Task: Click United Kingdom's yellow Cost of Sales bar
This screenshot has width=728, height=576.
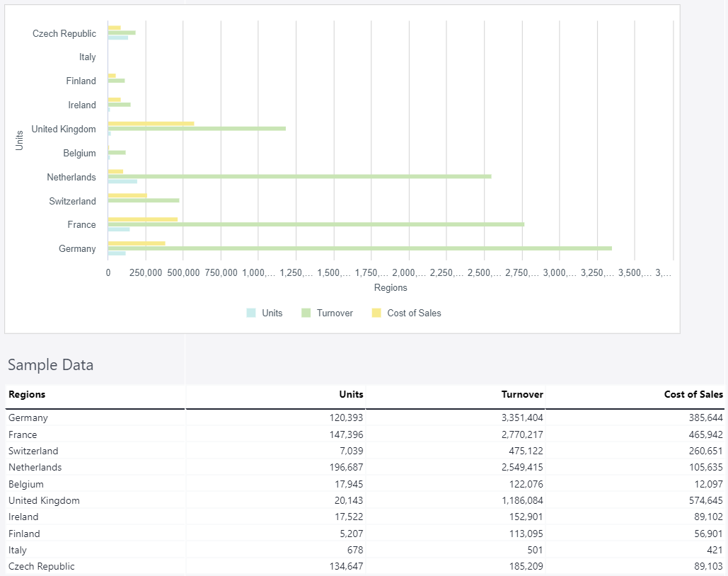Action: (x=151, y=123)
